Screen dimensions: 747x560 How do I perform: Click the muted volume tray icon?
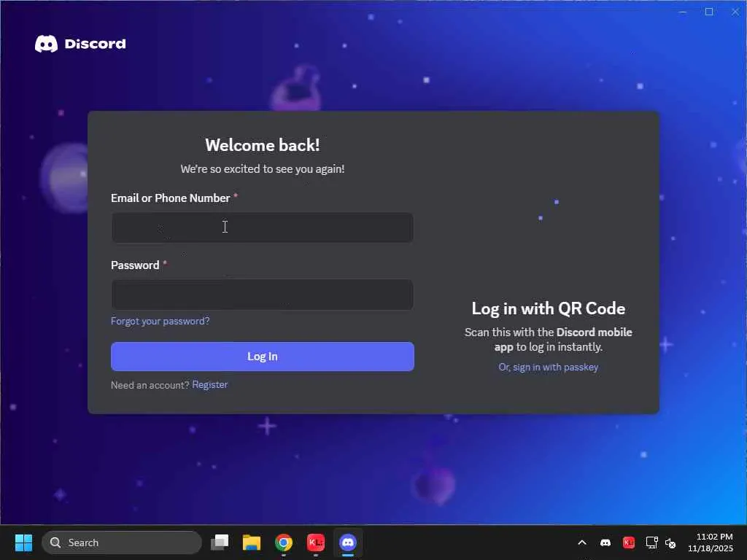point(670,542)
